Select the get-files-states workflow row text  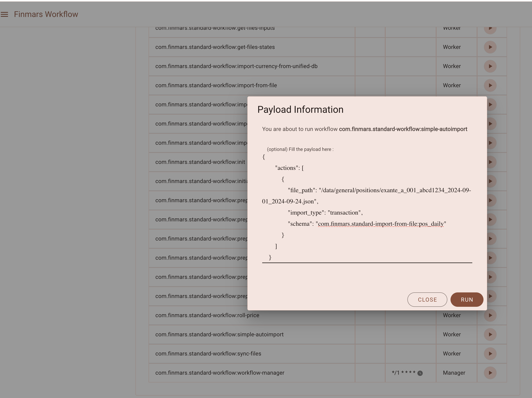click(215, 47)
